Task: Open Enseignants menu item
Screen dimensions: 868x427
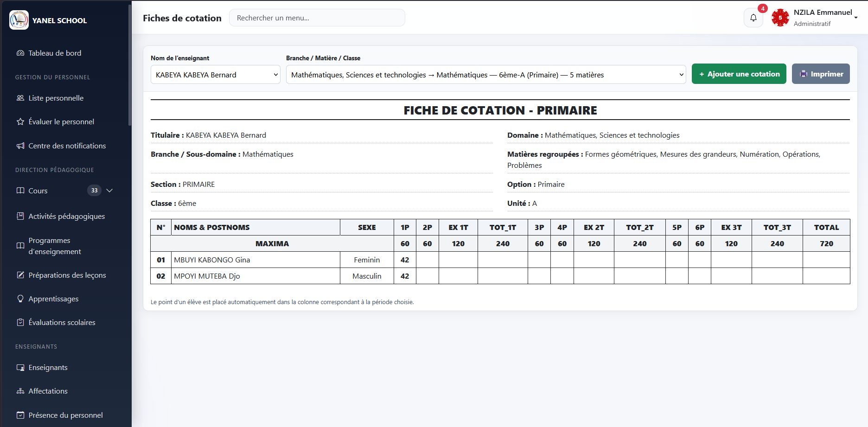Action: [x=65, y=367]
